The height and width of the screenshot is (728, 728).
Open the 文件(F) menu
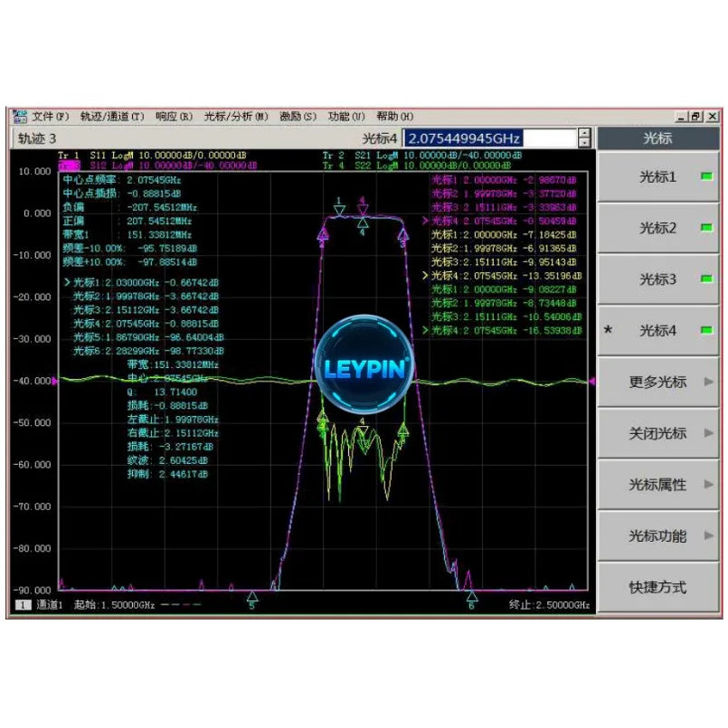50,116
